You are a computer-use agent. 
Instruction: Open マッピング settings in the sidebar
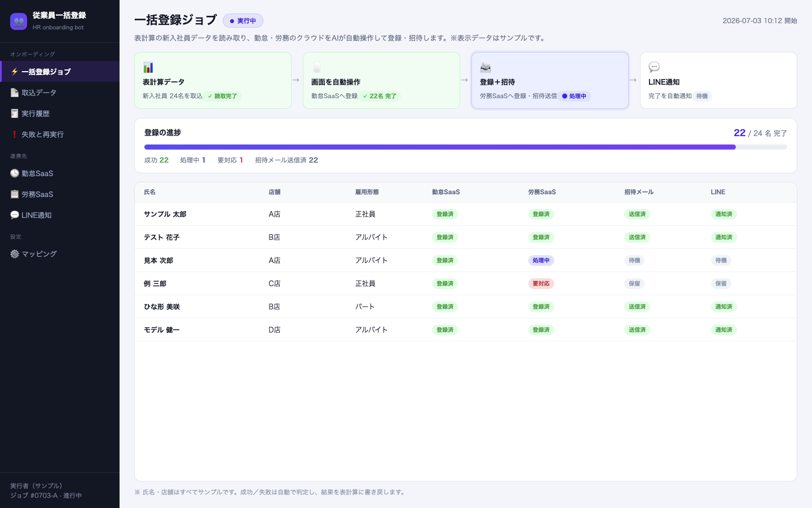pos(60,254)
